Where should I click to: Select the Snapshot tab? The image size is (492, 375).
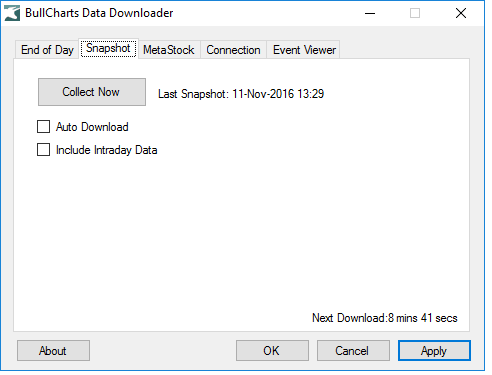click(x=108, y=49)
